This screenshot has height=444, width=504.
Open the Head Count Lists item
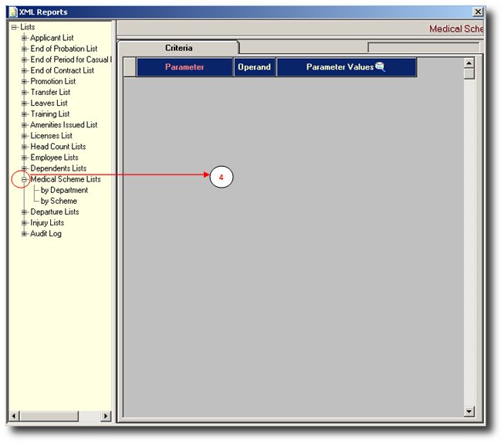[x=58, y=147]
